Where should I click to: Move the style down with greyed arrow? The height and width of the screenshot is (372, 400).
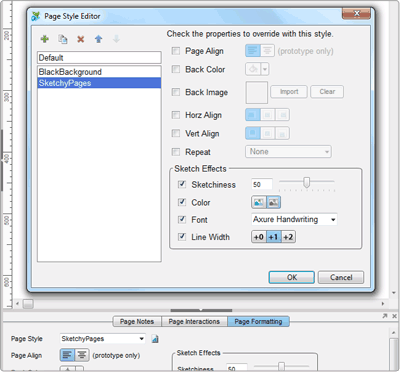pos(116,39)
